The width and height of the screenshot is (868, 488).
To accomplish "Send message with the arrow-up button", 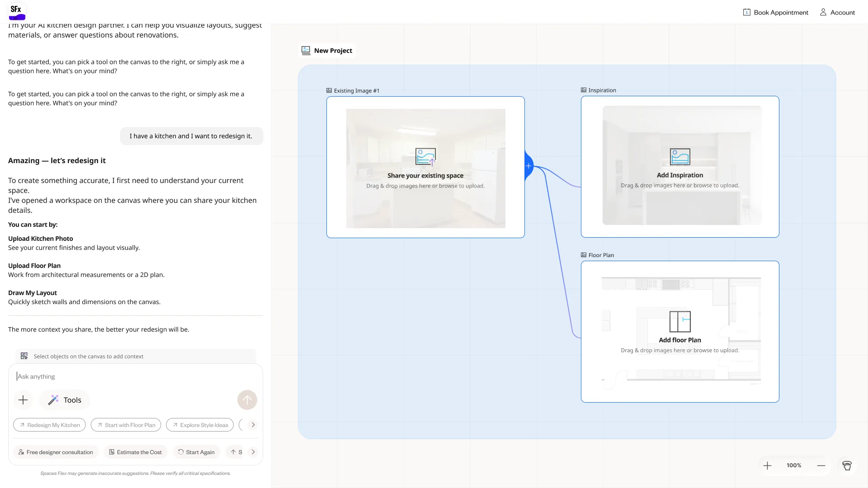I will coord(247,400).
